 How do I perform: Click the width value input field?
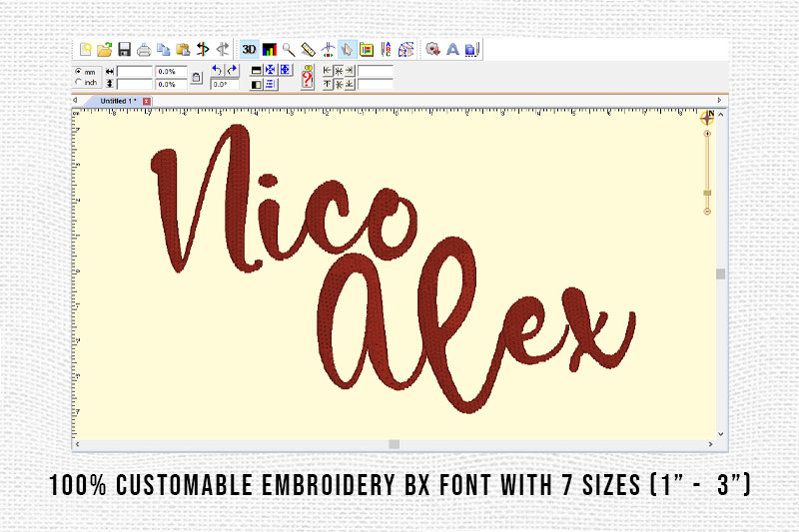[x=135, y=71]
